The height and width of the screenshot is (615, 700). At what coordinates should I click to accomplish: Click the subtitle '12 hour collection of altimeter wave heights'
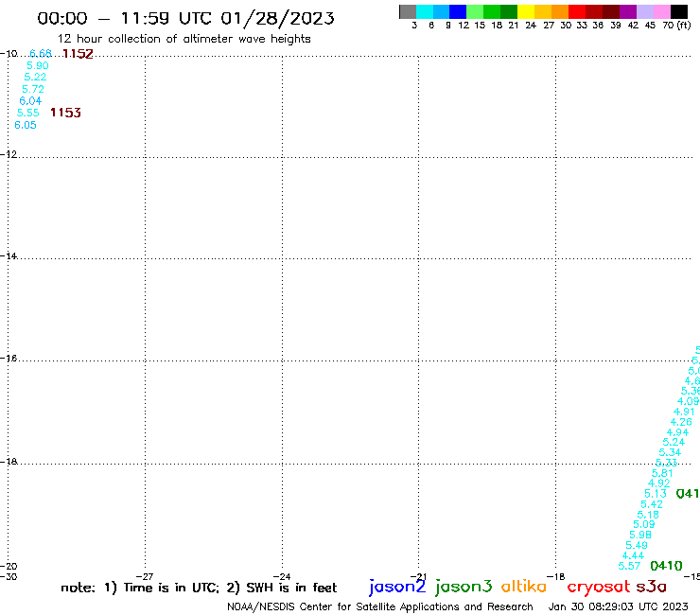(x=184, y=39)
